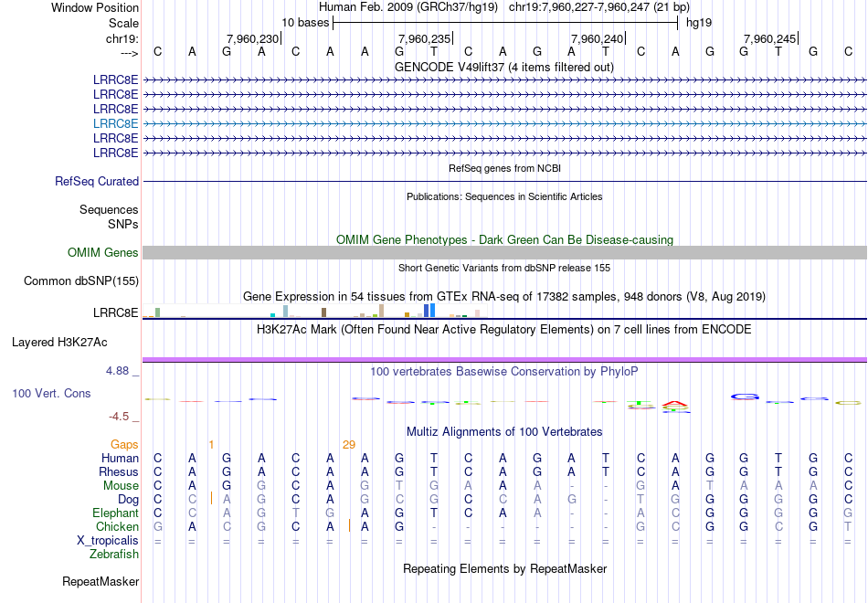Click the purple H3K27Ac signal bar
Image resolution: width=868 pixels, height=603 pixels.
(x=505, y=360)
